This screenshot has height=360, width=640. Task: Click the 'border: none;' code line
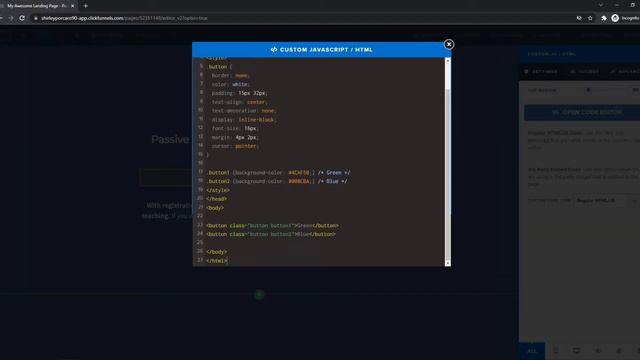[x=231, y=76]
